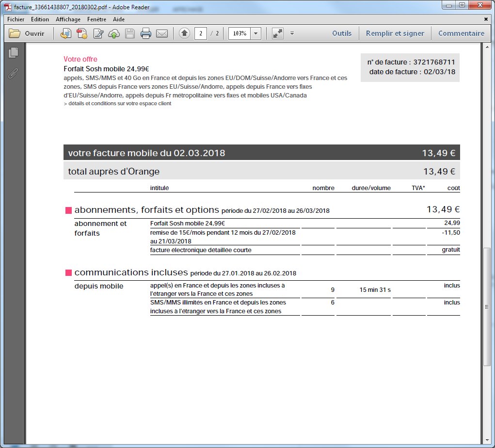Open the signing pen tool icon
This screenshot has height=448, width=495.
coord(97,33)
